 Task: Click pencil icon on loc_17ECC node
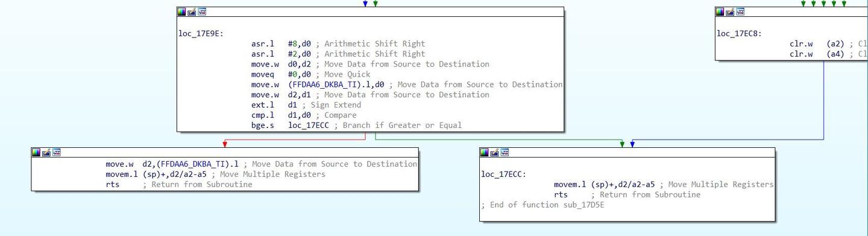(495, 152)
